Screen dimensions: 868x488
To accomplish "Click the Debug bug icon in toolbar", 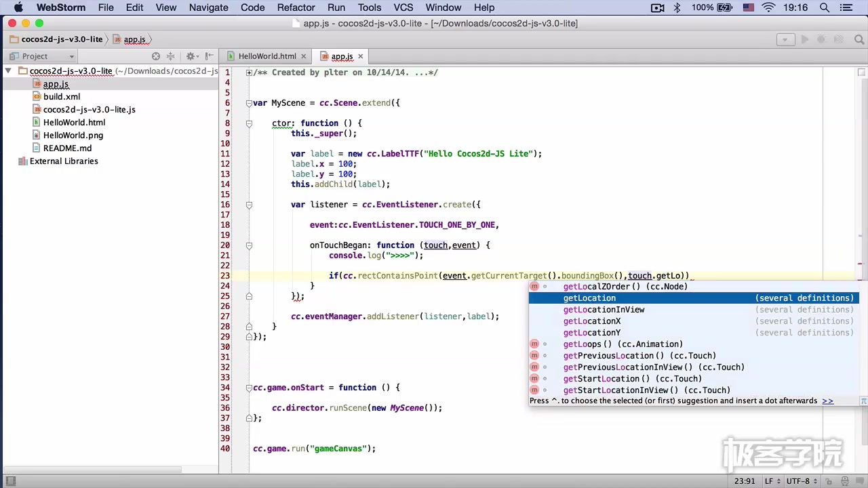I will [821, 39].
